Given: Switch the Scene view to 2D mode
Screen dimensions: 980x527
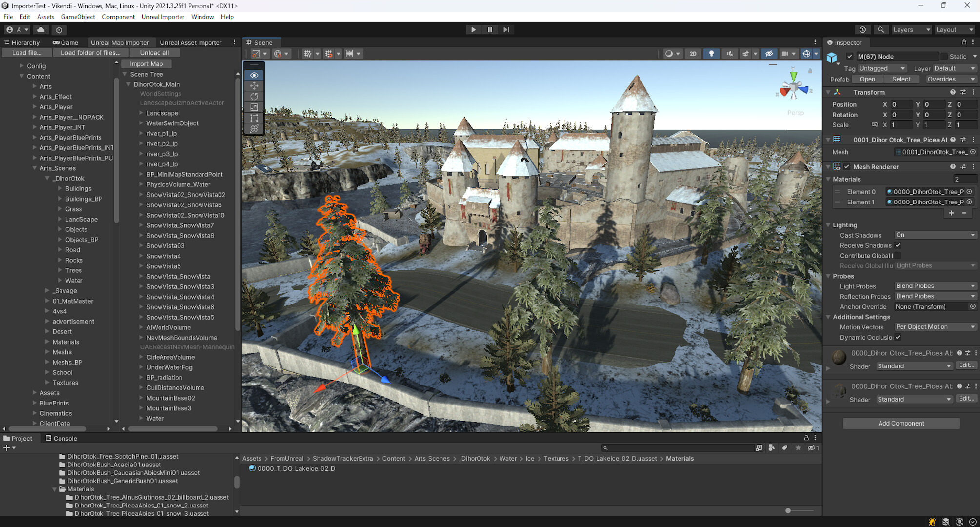Looking at the screenshot, I should 693,53.
